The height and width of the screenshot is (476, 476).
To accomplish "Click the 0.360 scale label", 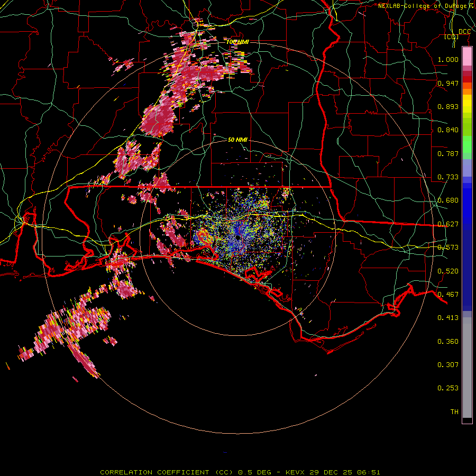I will click(448, 342).
